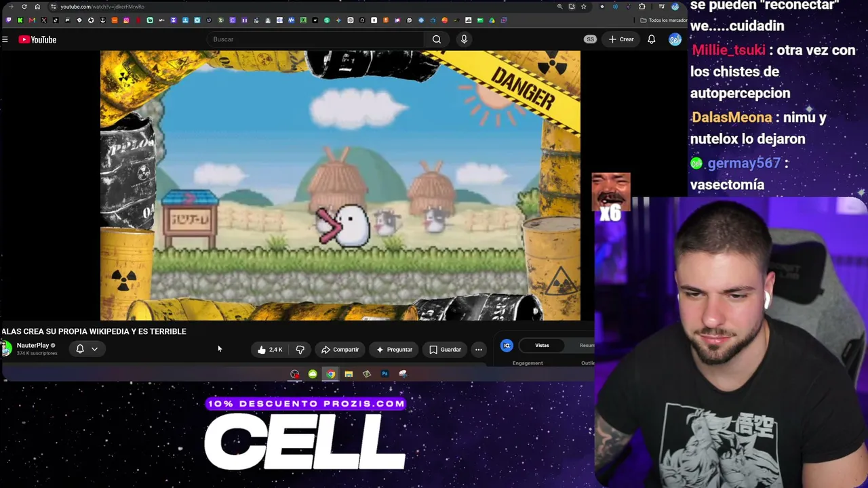The height and width of the screenshot is (488, 868).
Task: Open Todos los marcadores folder
Action: click(664, 20)
